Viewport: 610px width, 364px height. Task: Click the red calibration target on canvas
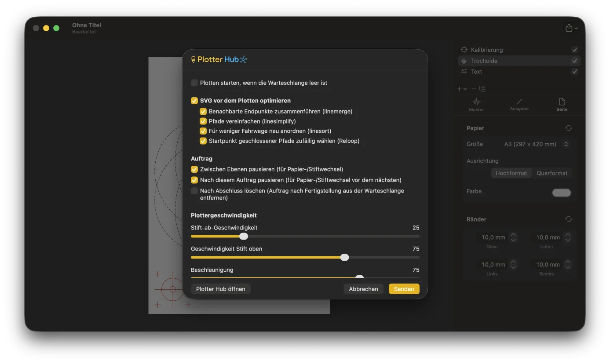pyautogui.click(x=173, y=289)
